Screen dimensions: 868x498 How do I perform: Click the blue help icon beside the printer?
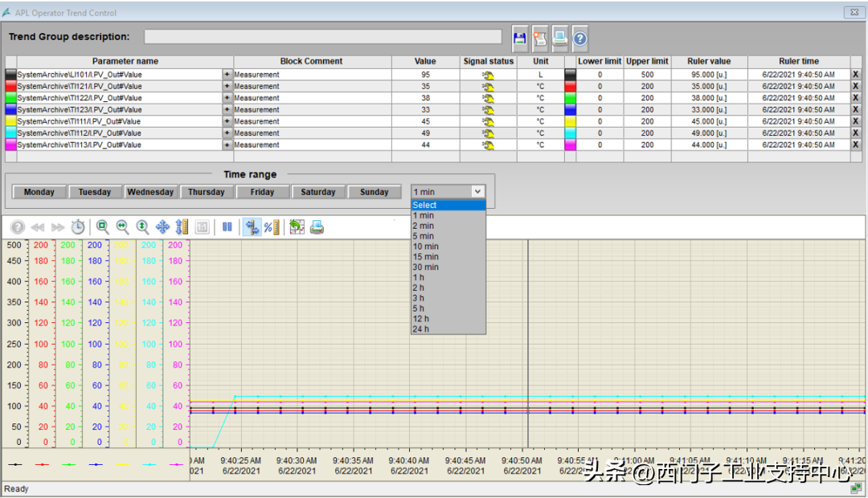pyautogui.click(x=579, y=38)
